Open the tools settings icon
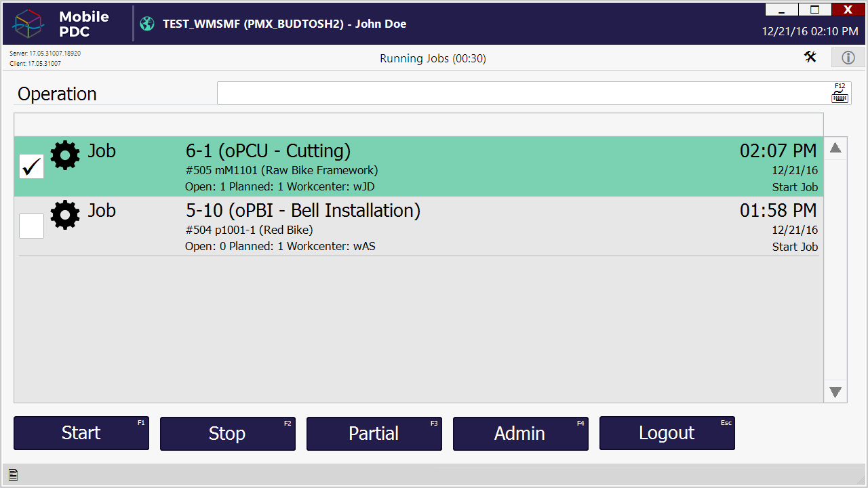Viewport: 868px width, 488px height. 810,58
